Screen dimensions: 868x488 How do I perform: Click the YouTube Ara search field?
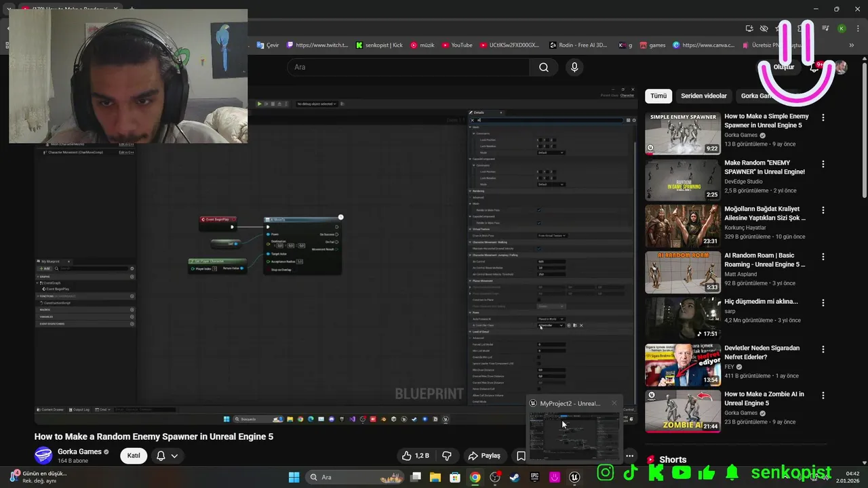point(408,67)
